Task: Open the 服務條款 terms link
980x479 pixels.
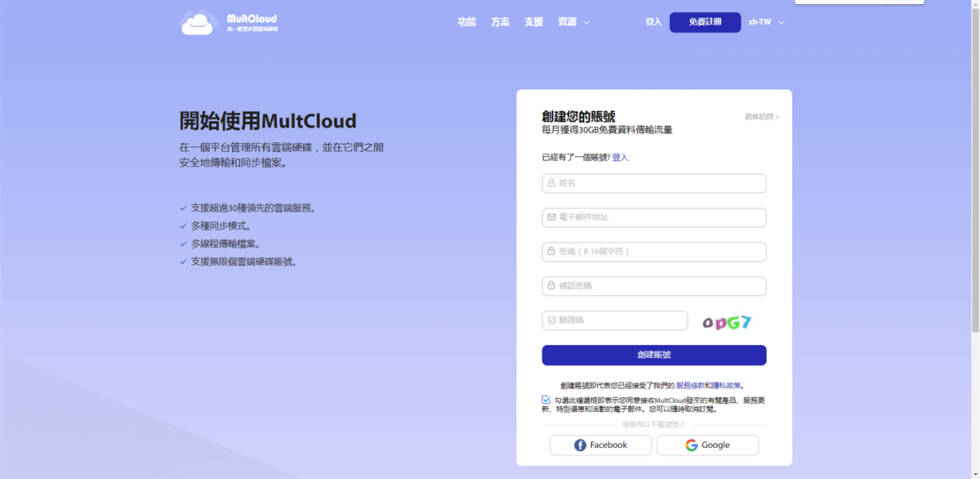Action: click(690, 385)
